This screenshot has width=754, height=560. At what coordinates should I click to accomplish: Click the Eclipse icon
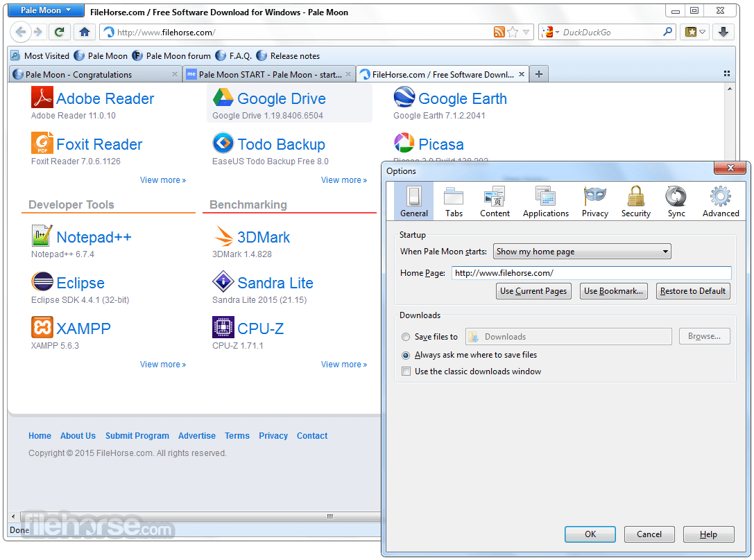coord(42,281)
